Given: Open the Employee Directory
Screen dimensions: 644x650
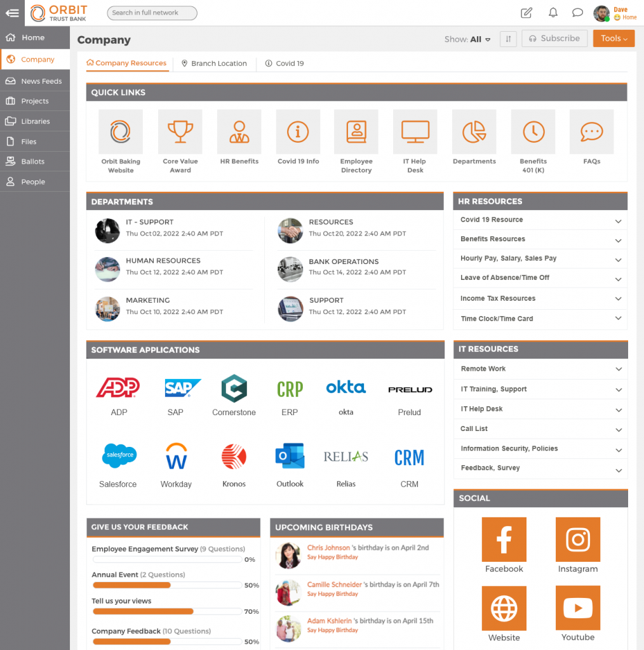Looking at the screenshot, I should click(356, 131).
